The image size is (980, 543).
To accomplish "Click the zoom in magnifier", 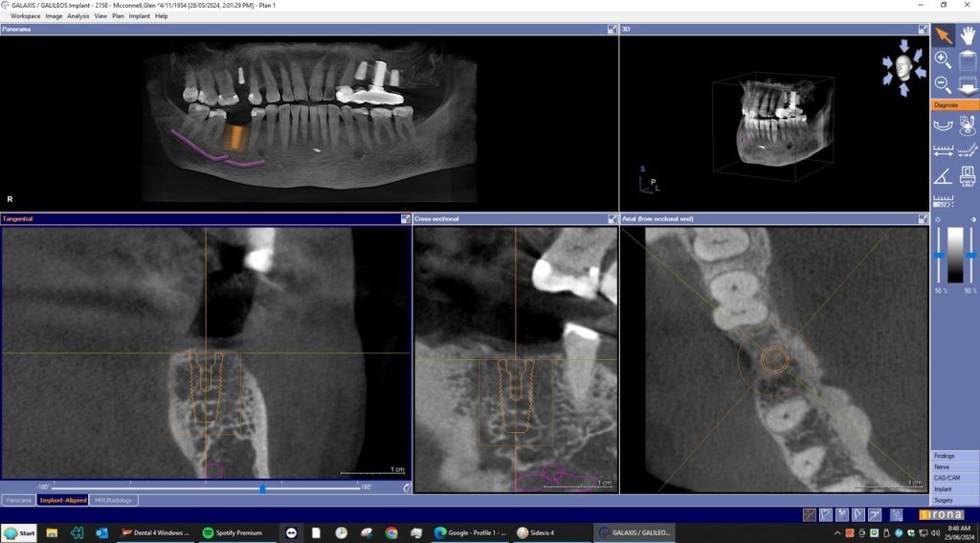I will (x=943, y=60).
